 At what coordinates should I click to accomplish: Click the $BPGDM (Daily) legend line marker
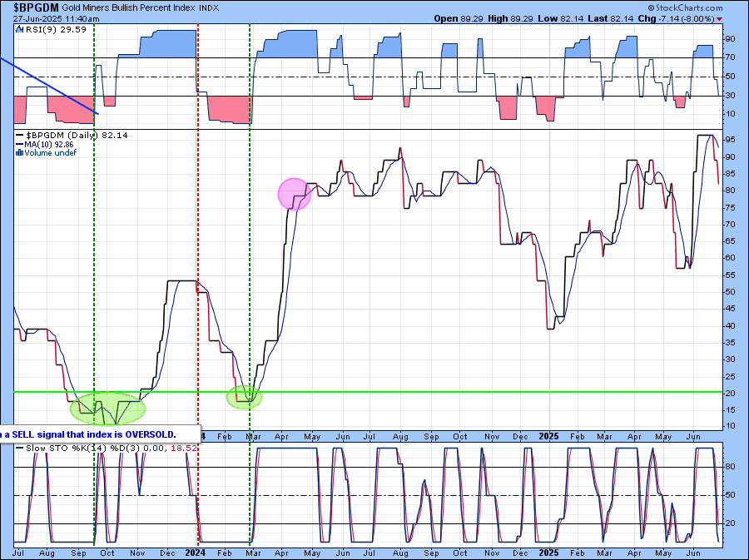pyautogui.click(x=20, y=135)
